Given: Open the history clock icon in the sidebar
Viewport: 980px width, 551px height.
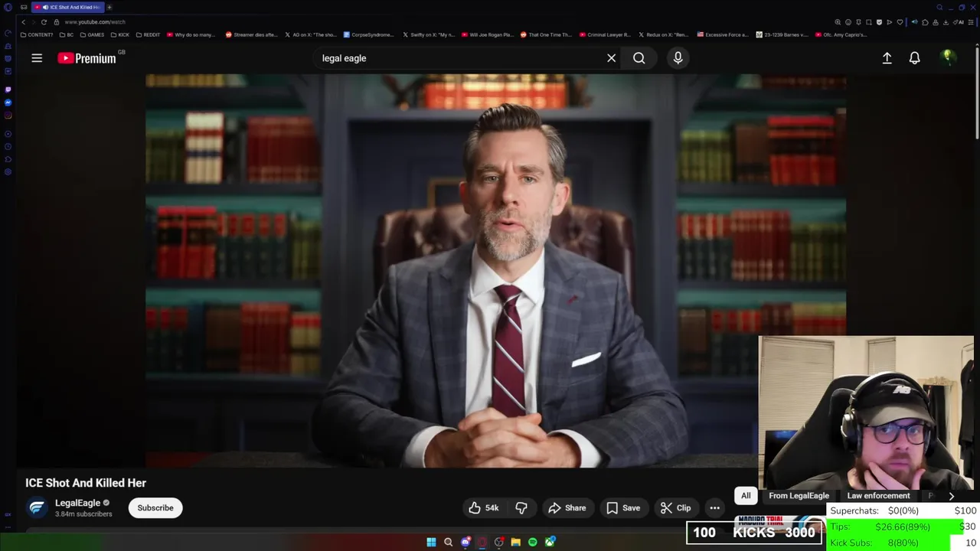Looking at the screenshot, I should [8, 147].
